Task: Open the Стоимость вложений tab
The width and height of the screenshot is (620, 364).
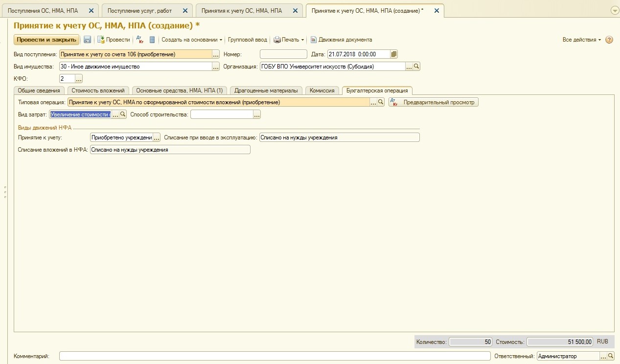Action: [x=98, y=91]
